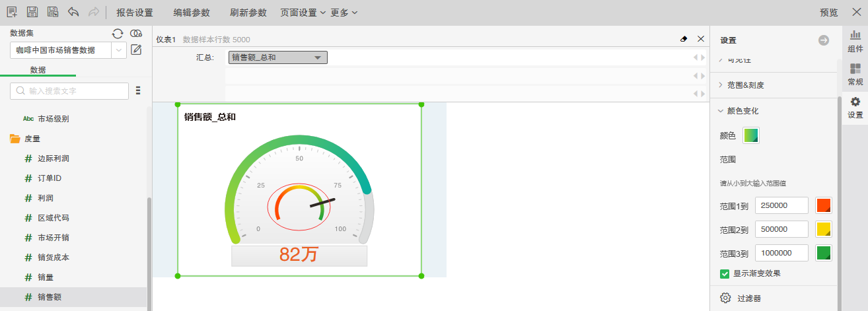Viewport: 868px width, 311px height.
Task: Switch to the 常规 tab
Action: (855, 75)
